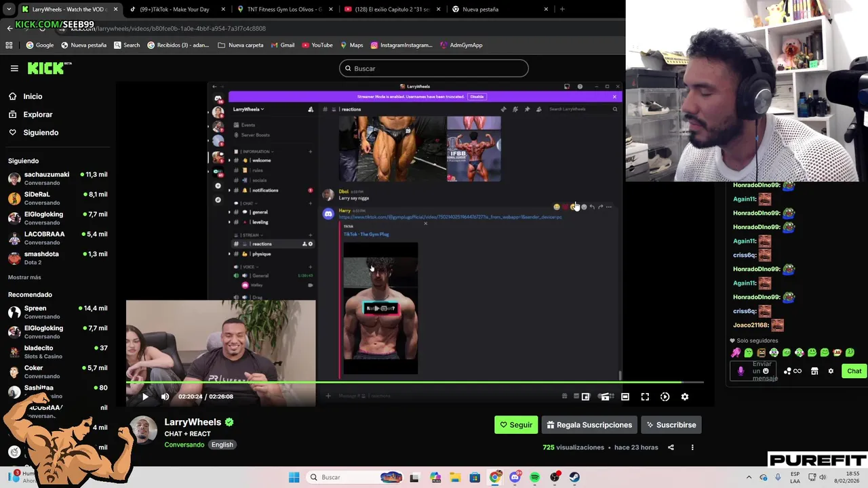Screen dimensions: 868x488
Task: Open AdmGymApp bookmark
Action: 461,45
